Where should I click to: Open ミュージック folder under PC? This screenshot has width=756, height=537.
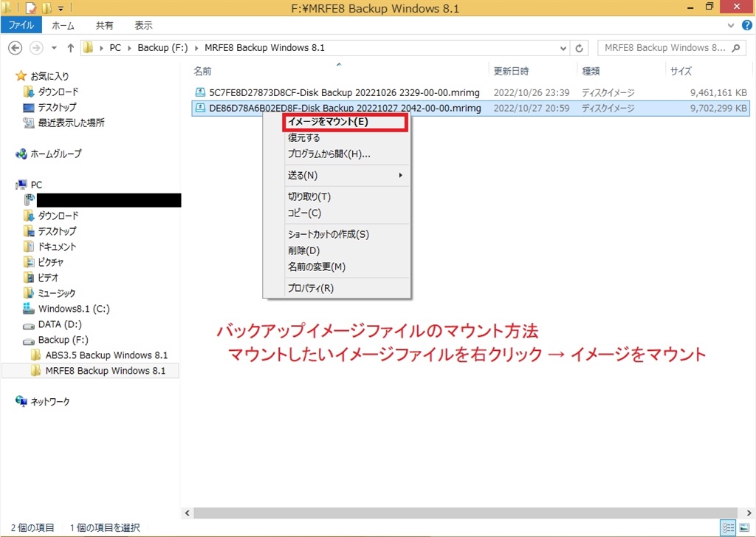click(56, 293)
